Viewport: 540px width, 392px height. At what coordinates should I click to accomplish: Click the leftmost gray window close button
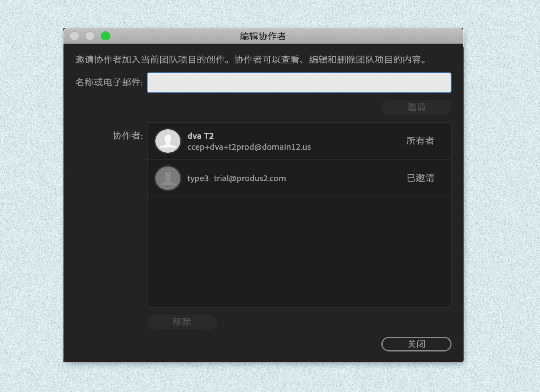tap(74, 36)
